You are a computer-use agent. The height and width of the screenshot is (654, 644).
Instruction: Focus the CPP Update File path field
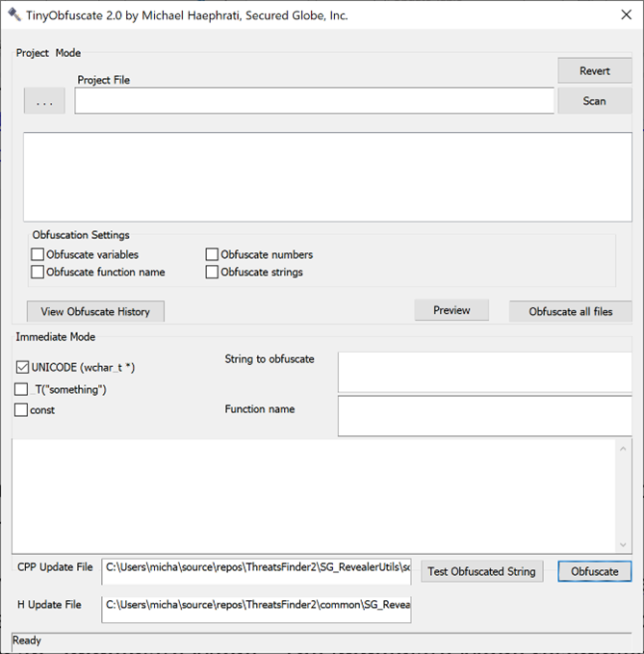[x=256, y=572]
